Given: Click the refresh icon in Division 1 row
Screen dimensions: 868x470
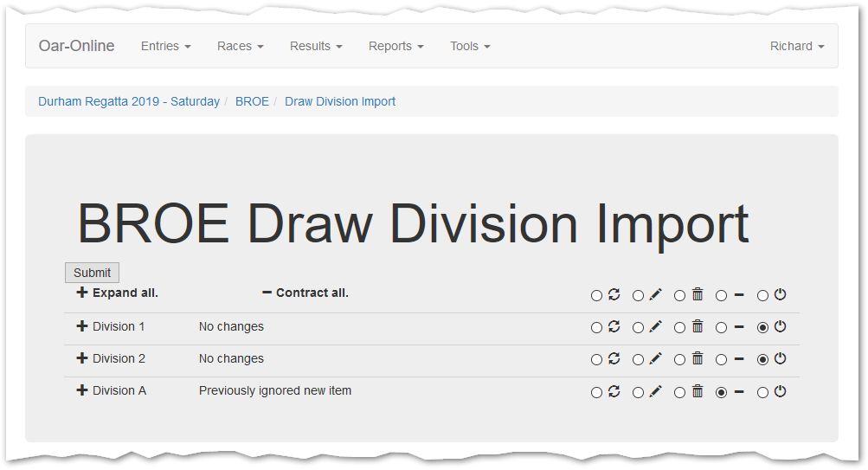Looking at the screenshot, I should (614, 326).
